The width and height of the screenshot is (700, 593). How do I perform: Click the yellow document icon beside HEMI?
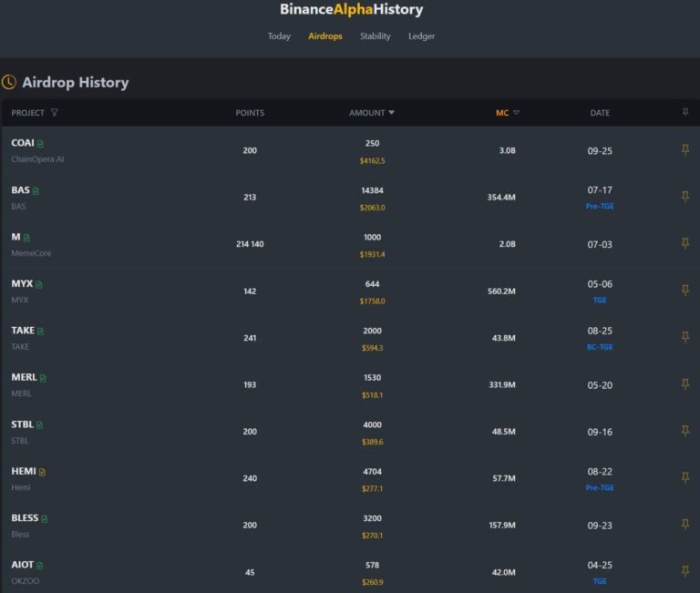pyautogui.click(x=42, y=472)
